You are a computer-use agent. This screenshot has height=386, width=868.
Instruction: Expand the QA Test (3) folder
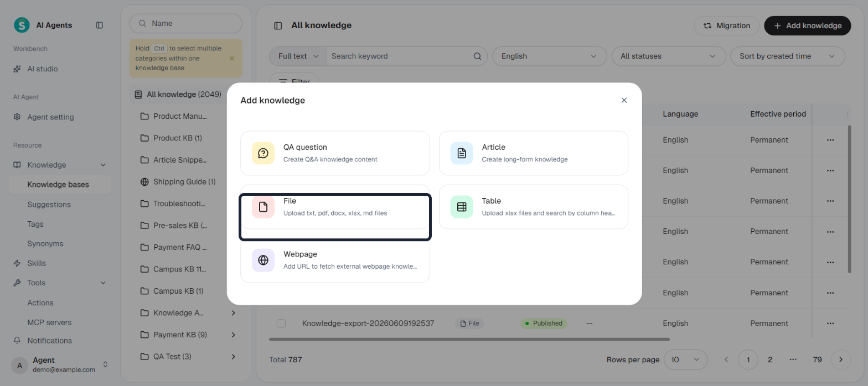click(x=233, y=357)
